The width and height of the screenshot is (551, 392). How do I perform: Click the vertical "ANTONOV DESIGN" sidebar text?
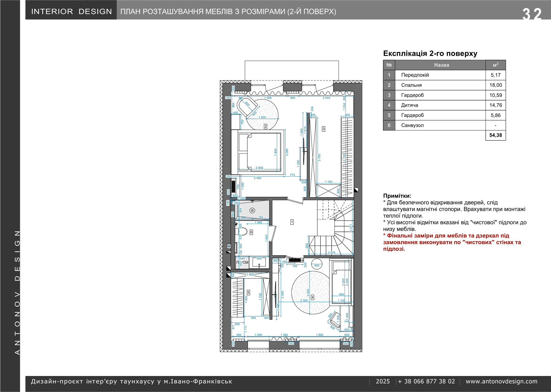click(17, 292)
